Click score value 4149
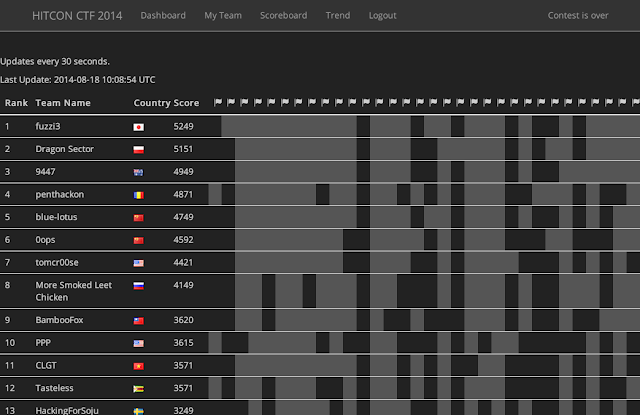This screenshot has height=415, width=640. [x=183, y=285]
